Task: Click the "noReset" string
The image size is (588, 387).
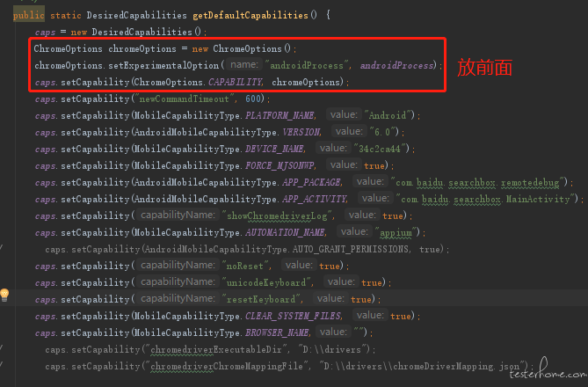Action: click(x=245, y=266)
